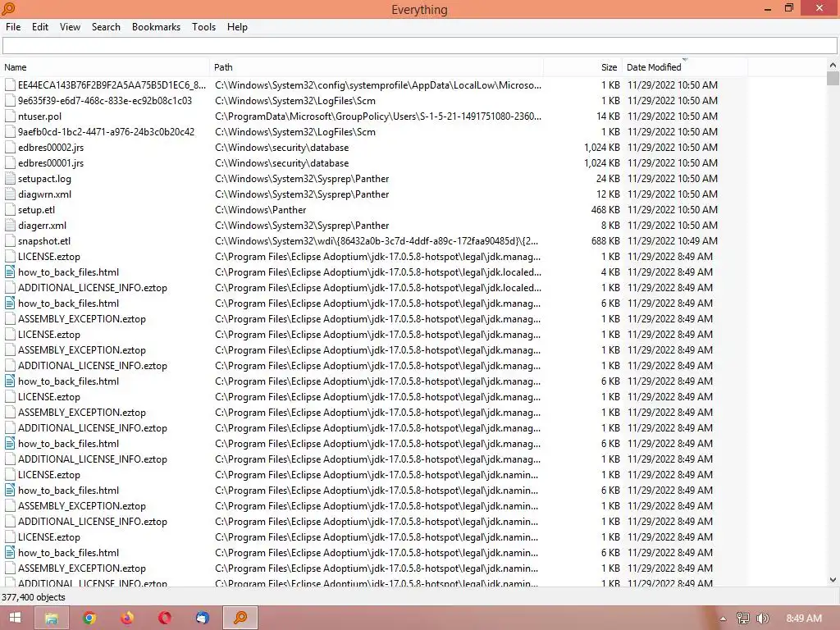Launch Opera from the taskbar
This screenshot has width=840, height=630.
click(164, 618)
